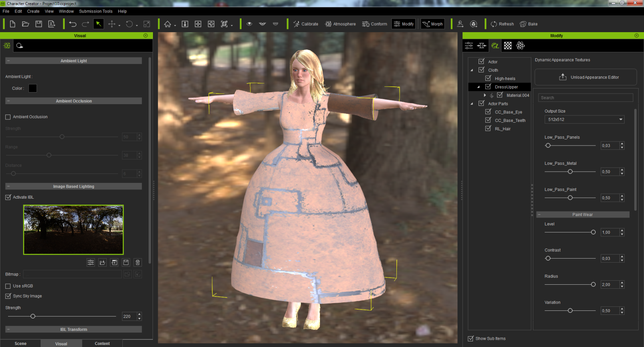
Task: Collapse the Ambient Light section
Action: pyautogui.click(x=8, y=61)
